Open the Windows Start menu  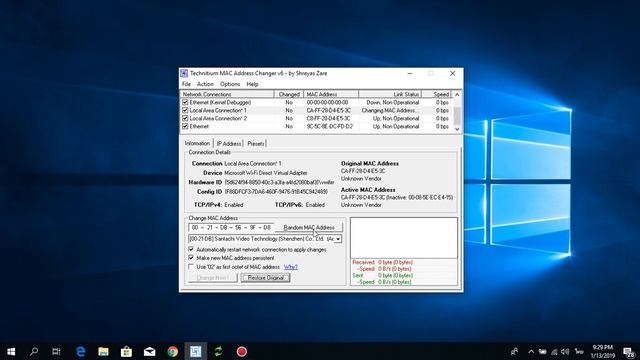click(11, 351)
